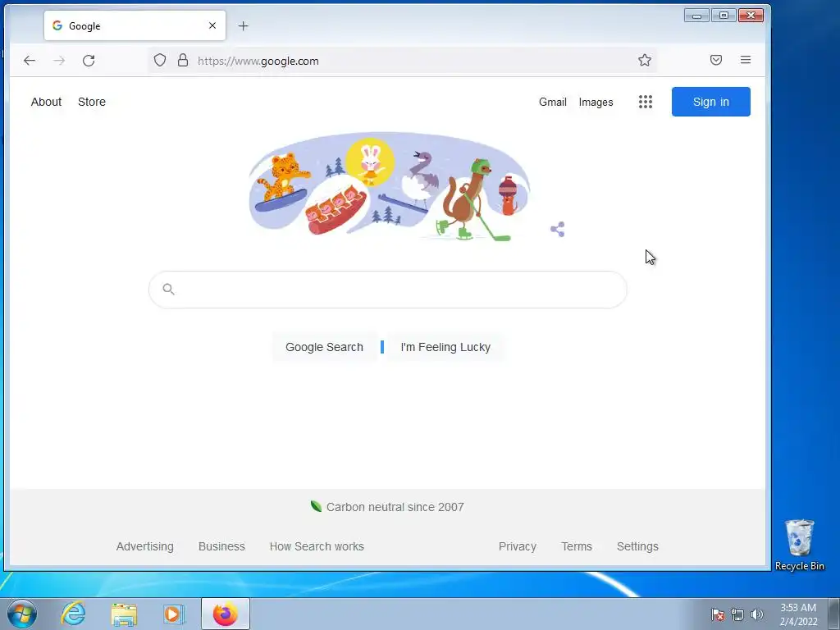Minimize the Firefox window
The width and height of the screenshot is (840, 630).
click(x=696, y=15)
